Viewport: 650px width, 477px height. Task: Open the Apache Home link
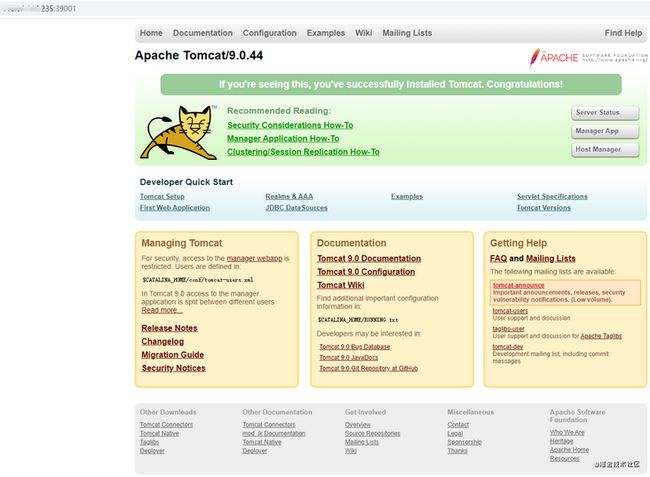click(569, 450)
